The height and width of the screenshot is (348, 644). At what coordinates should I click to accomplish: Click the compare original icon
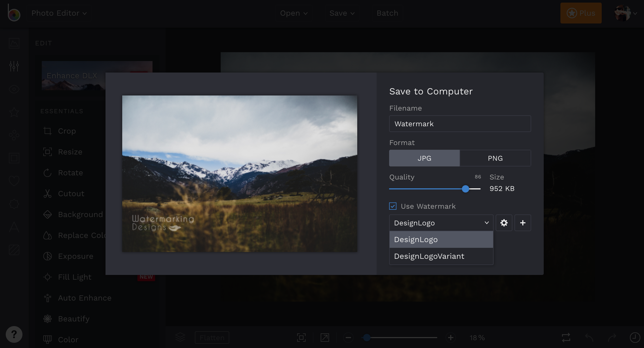click(x=566, y=338)
